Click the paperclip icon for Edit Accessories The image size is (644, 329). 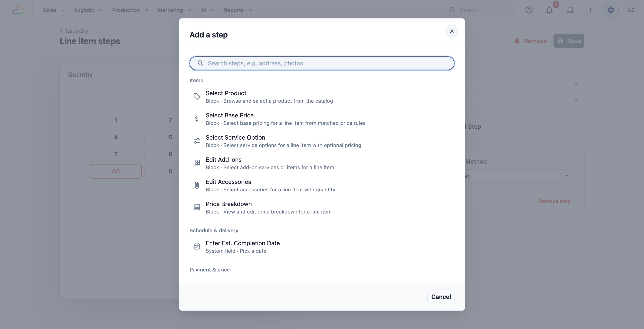point(197,185)
